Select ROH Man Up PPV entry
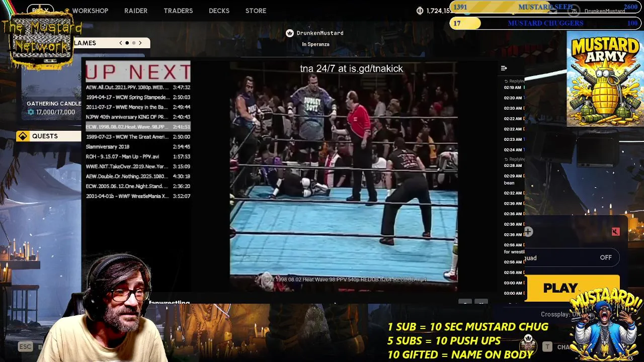The width and height of the screenshot is (644, 362). tap(138, 156)
